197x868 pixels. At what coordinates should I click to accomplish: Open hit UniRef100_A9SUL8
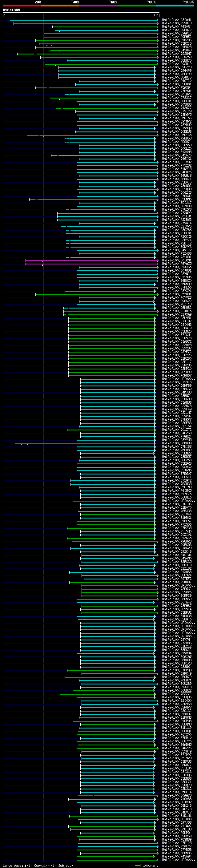click(x=176, y=23)
